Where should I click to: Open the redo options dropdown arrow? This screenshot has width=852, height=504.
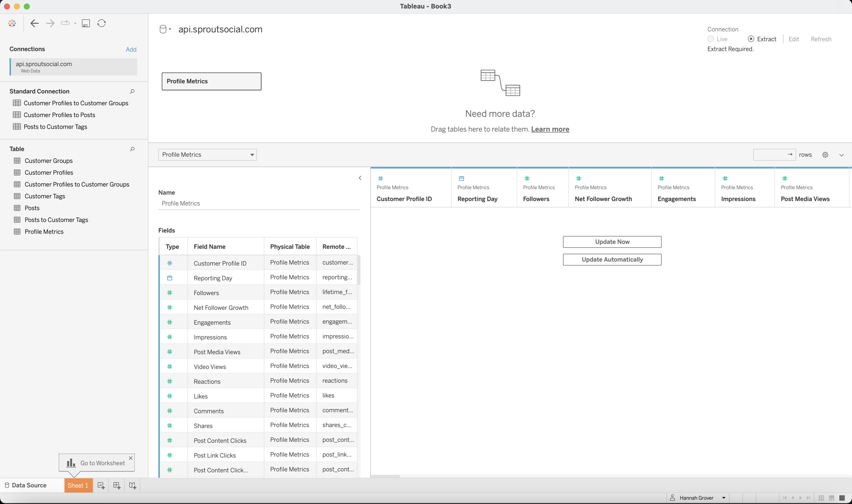[x=75, y=23]
